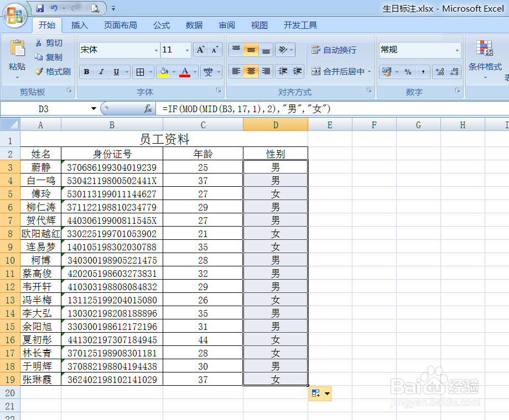
Task: Decrease the cell indent
Action: coord(283,71)
